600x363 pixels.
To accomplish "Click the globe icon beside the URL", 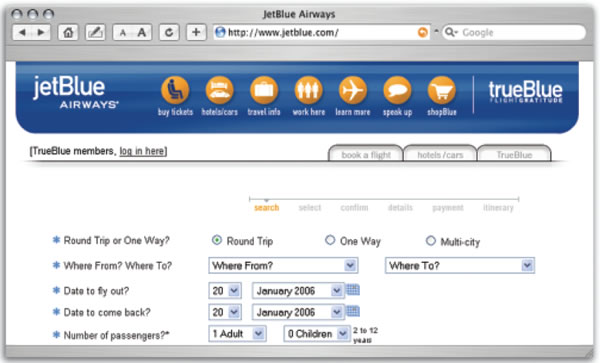I will [220, 32].
